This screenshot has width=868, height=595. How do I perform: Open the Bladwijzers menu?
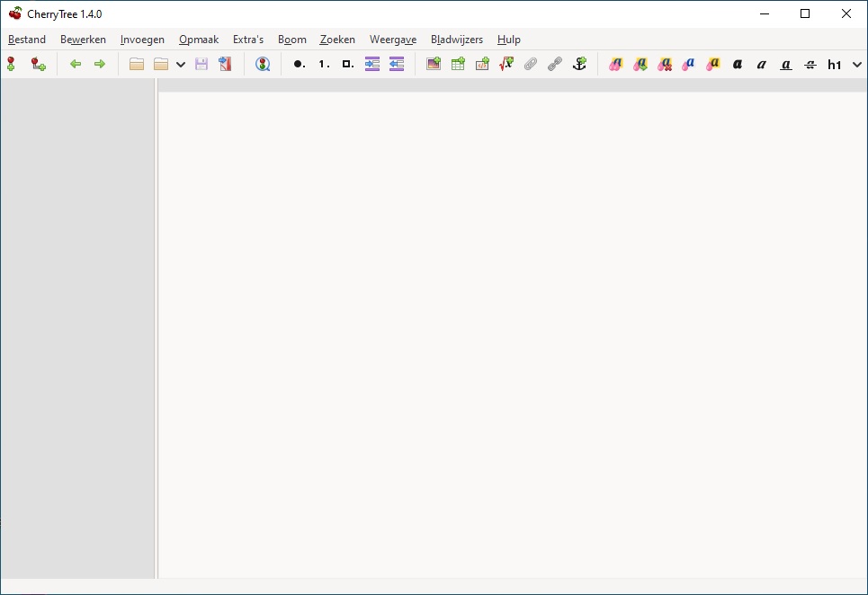[457, 40]
